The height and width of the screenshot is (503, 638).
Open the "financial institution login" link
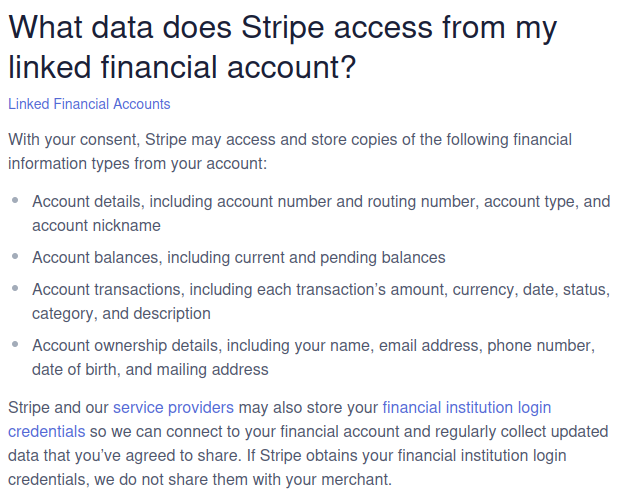tap(466, 408)
